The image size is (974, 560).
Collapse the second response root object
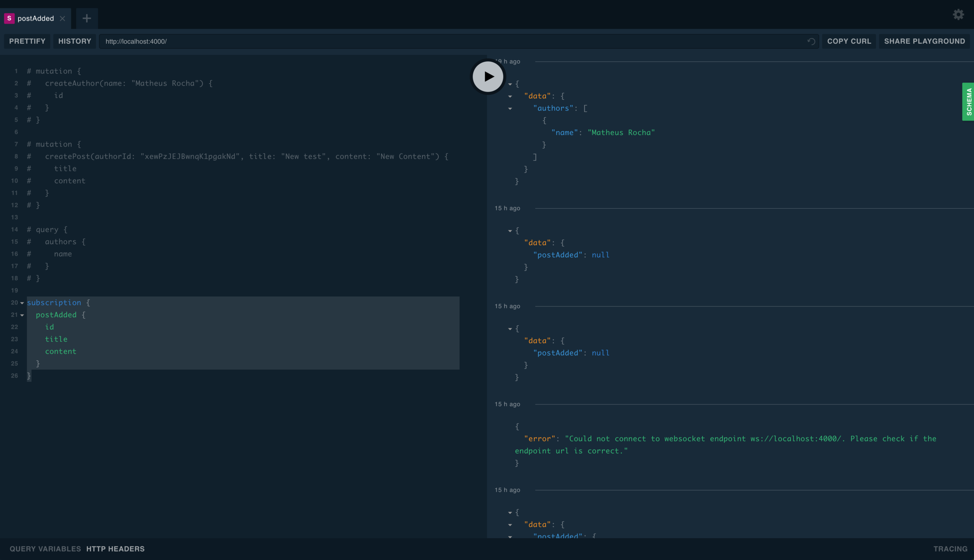[510, 231]
